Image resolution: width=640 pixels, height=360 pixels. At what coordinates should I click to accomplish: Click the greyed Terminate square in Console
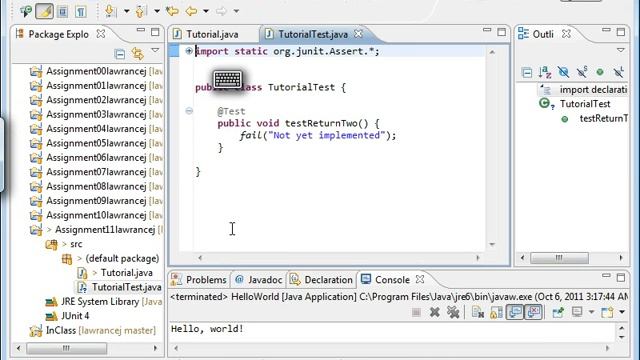[x=416, y=313]
